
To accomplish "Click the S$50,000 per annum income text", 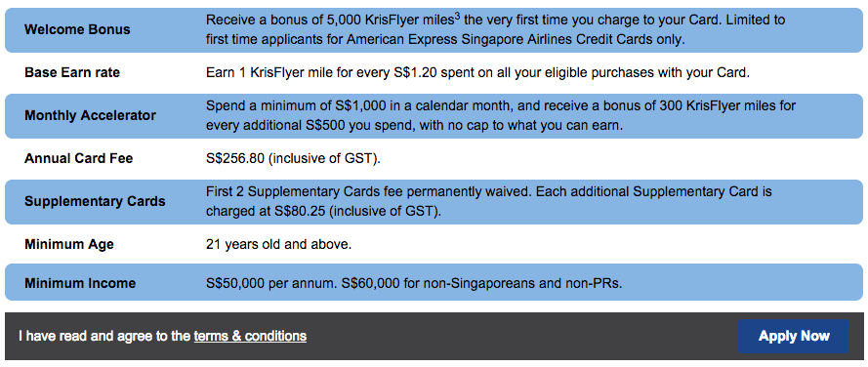I will [414, 283].
